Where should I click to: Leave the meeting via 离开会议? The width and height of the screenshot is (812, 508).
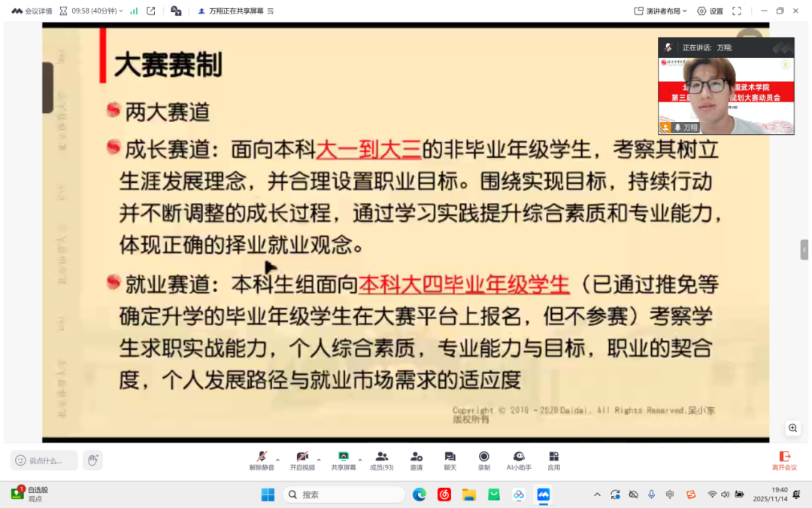pyautogui.click(x=785, y=461)
